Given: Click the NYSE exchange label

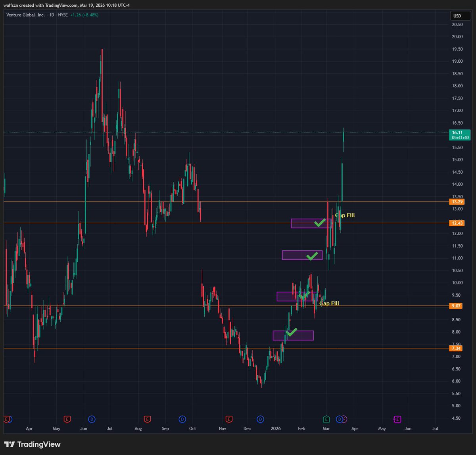Looking at the screenshot, I should click(63, 15).
